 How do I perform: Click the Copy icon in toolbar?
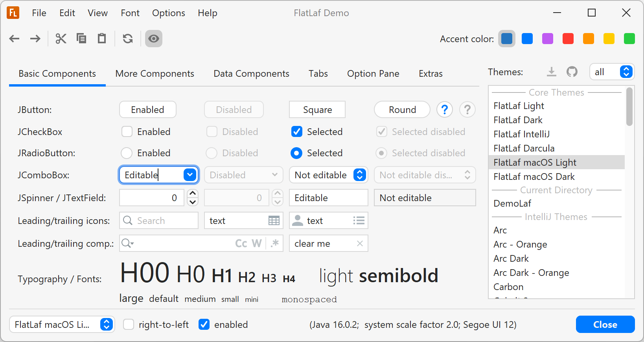point(81,39)
